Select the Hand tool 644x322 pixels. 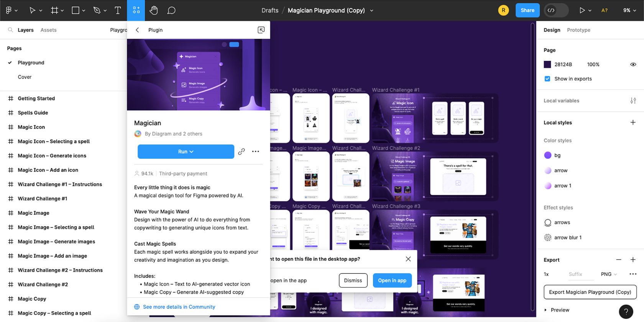coord(154,10)
